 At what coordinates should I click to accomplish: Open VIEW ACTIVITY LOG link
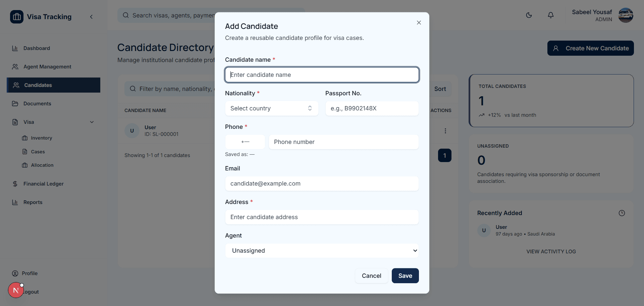point(551,252)
